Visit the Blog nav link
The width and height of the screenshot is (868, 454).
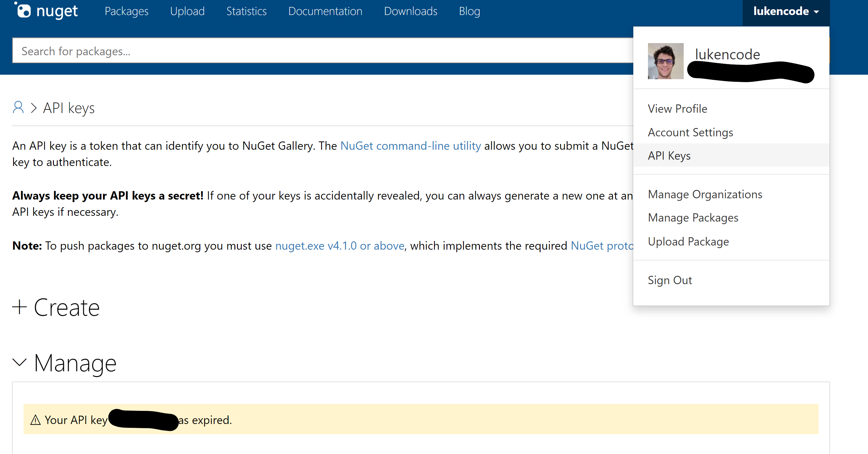pos(469,11)
